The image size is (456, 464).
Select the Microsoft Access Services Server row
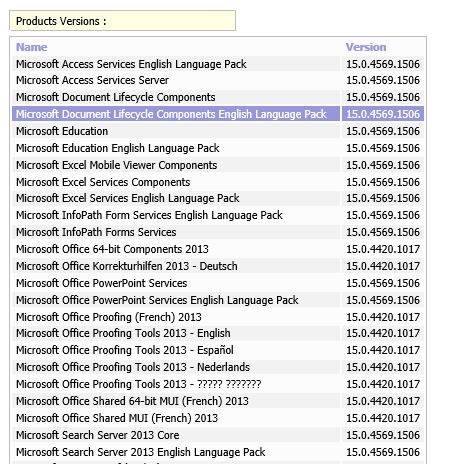(x=218, y=80)
